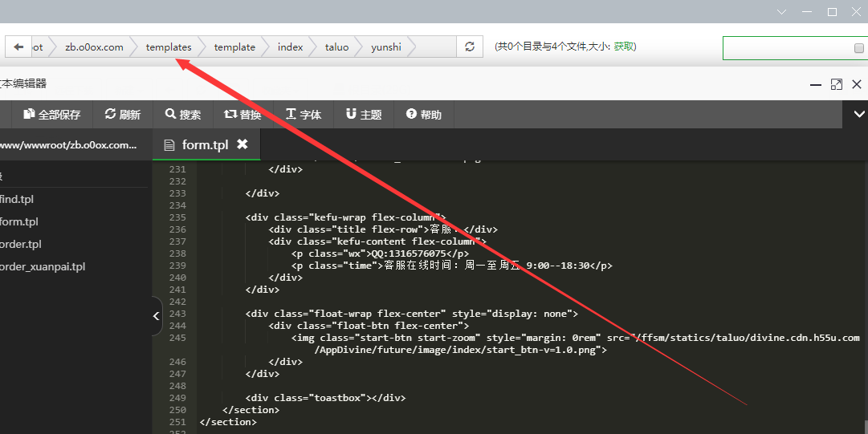
Task: Collapse the file sidebar panel
Action: point(157,316)
